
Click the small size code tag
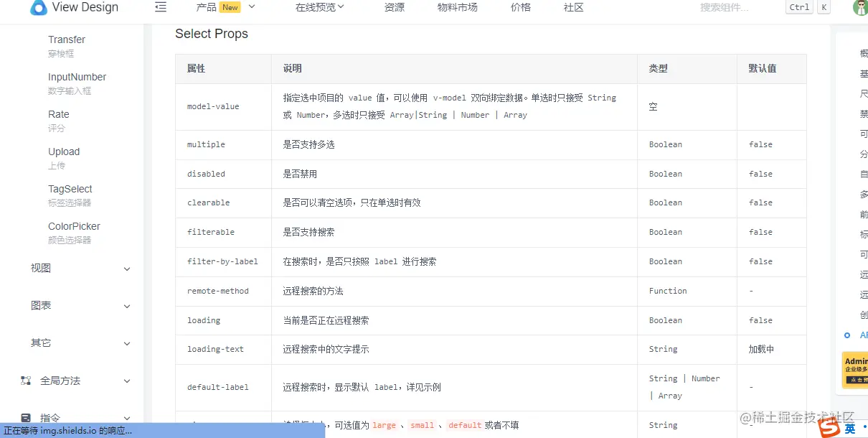click(x=422, y=425)
